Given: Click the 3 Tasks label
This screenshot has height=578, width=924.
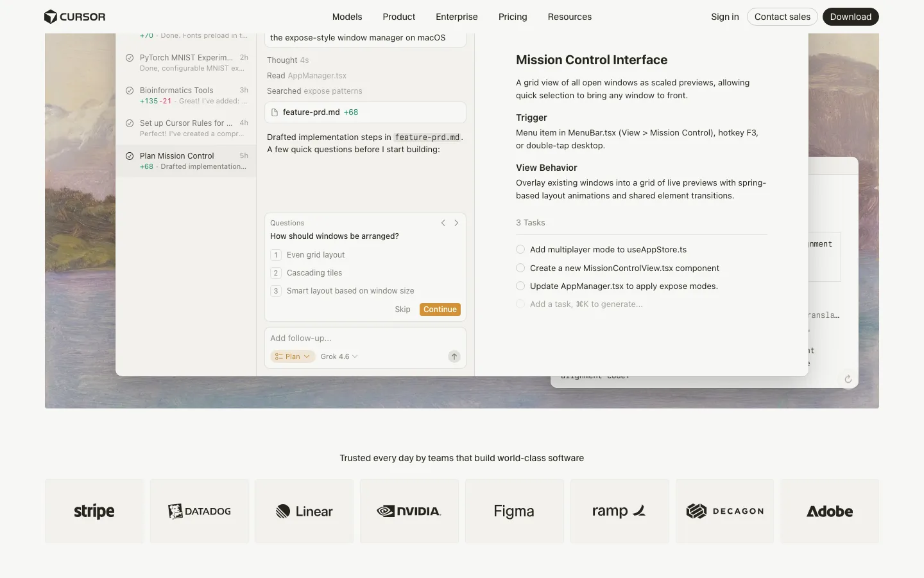Looking at the screenshot, I should (x=530, y=223).
